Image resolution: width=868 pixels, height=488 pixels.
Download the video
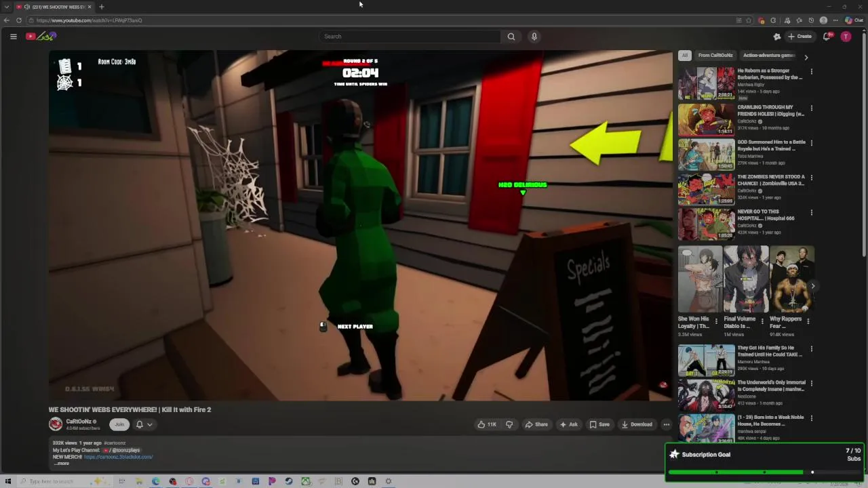[637, 424]
